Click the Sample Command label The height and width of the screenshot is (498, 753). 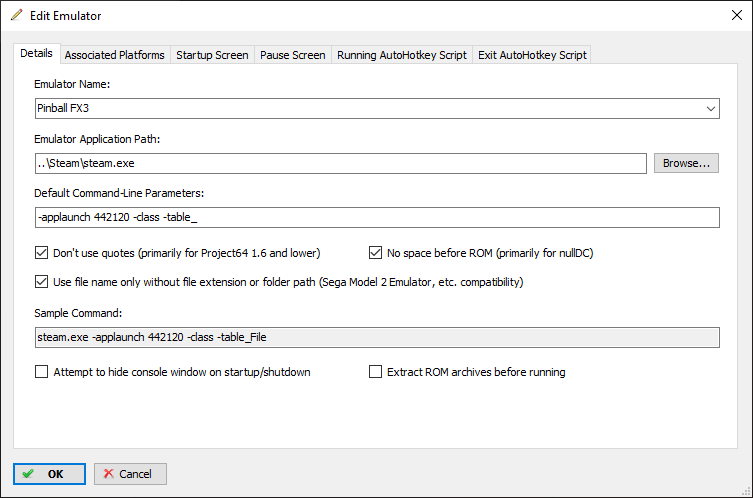78,313
